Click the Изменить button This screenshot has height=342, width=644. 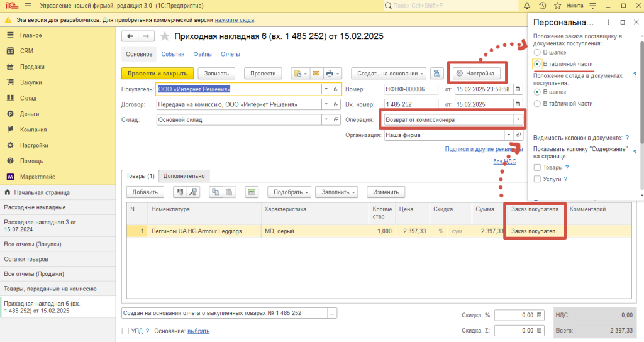386,192
